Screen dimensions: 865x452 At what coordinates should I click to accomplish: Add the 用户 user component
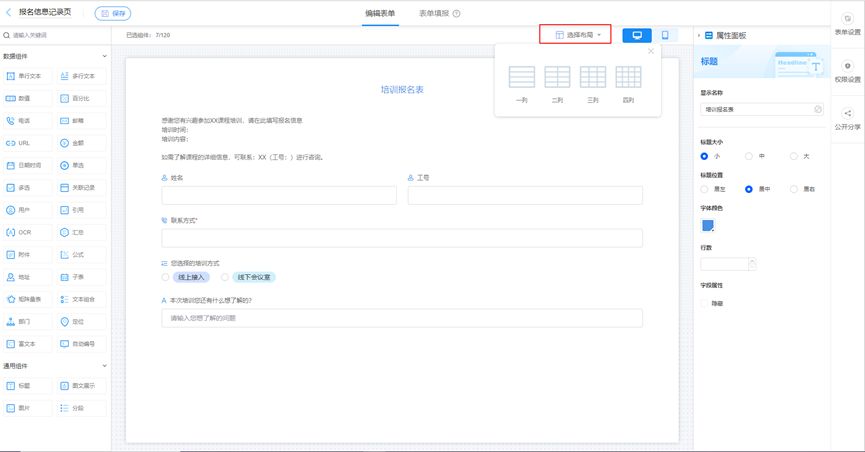(26, 210)
